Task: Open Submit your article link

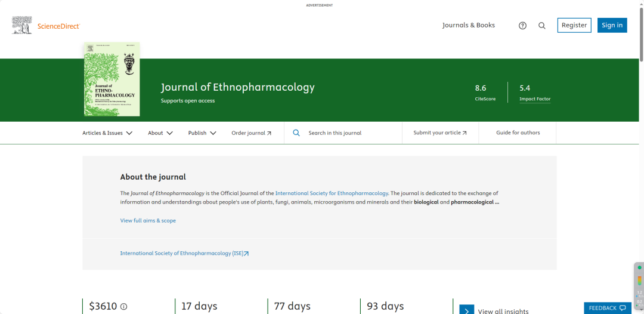Action: pos(440,133)
